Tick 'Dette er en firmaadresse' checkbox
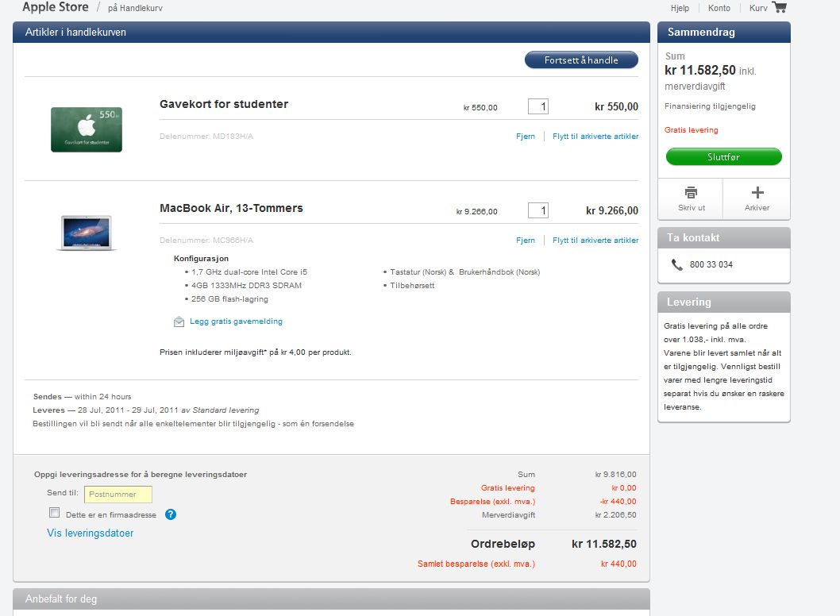Screen dimensions: 840x616 [x=54, y=513]
